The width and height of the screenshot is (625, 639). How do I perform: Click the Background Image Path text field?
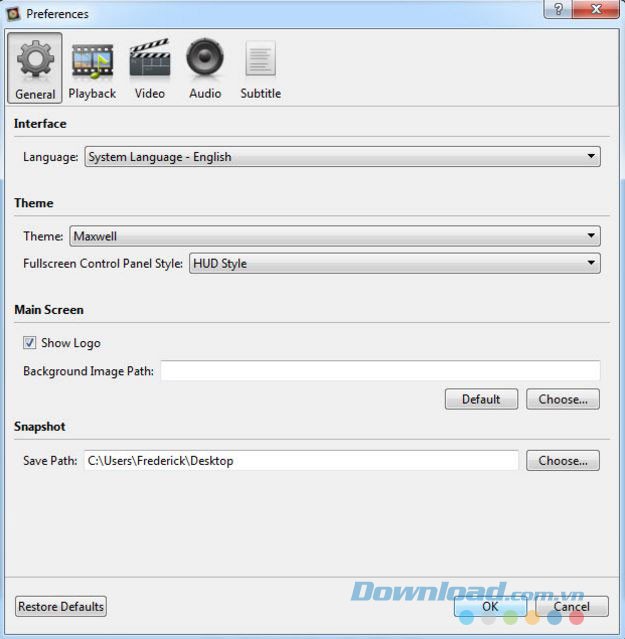[x=380, y=372]
